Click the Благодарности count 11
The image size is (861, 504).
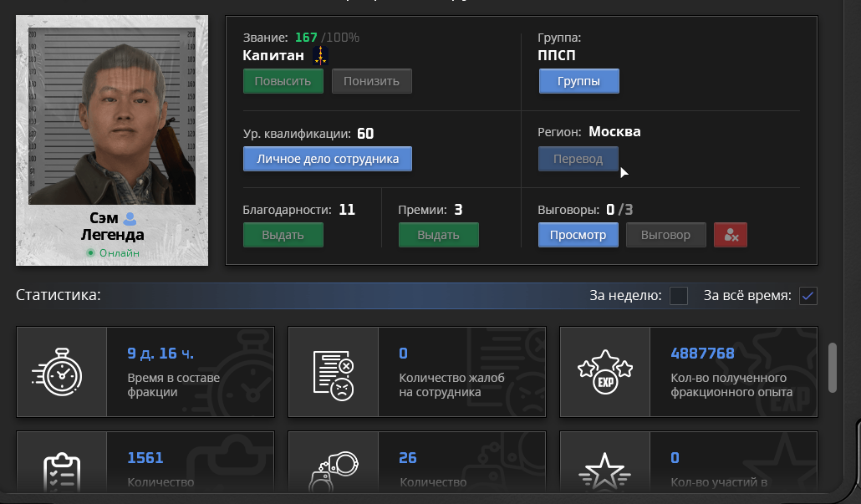(347, 210)
